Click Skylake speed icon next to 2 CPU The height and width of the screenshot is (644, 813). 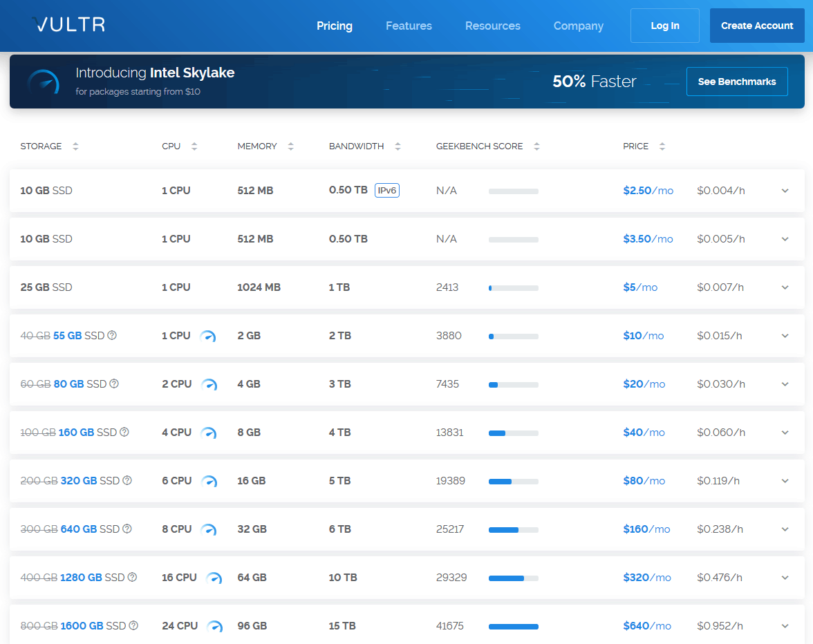(209, 384)
